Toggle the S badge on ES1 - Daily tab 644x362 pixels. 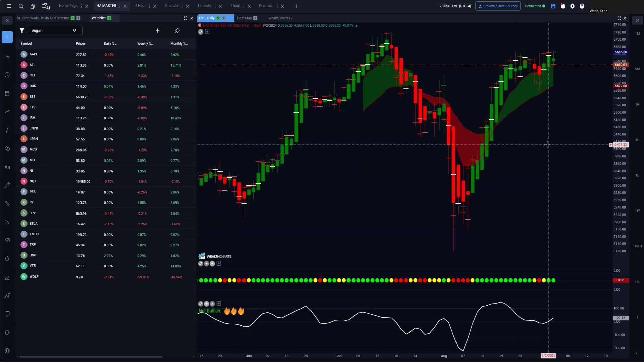218,18
